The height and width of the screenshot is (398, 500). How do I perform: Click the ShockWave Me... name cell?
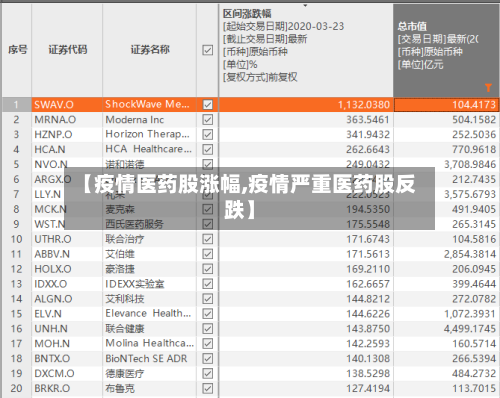point(150,105)
